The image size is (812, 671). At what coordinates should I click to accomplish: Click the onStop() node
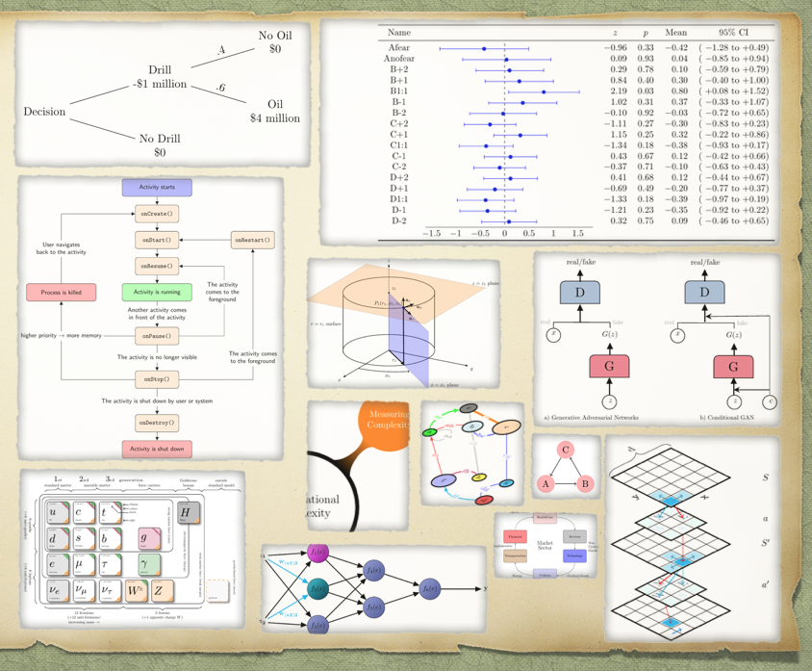coord(157,379)
